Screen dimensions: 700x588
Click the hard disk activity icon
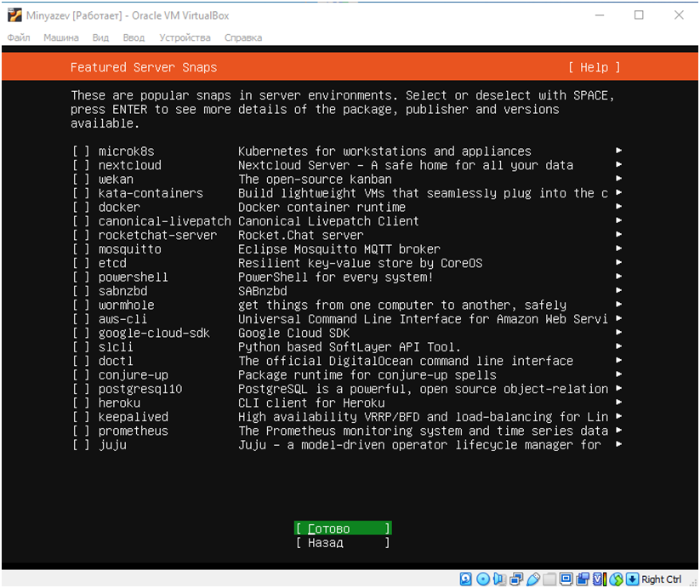tap(465, 579)
